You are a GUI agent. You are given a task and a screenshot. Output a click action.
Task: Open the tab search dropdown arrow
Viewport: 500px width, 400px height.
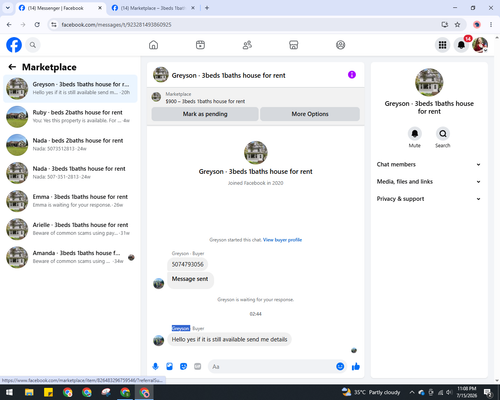(8, 8)
